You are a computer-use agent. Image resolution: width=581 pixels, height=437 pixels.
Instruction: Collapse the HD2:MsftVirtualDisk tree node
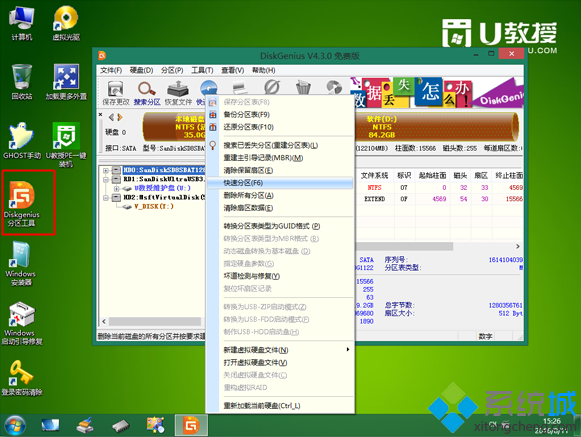coord(106,198)
